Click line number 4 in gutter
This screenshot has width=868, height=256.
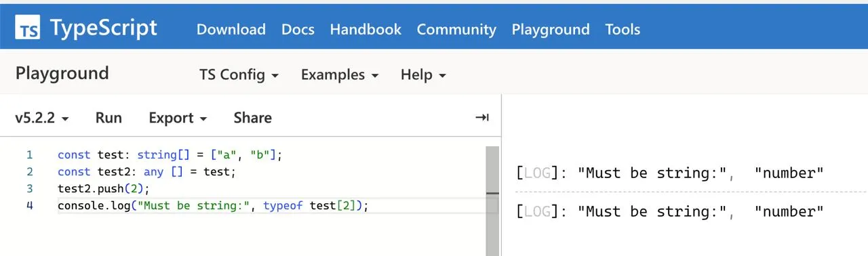pyautogui.click(x=29, y=206)
